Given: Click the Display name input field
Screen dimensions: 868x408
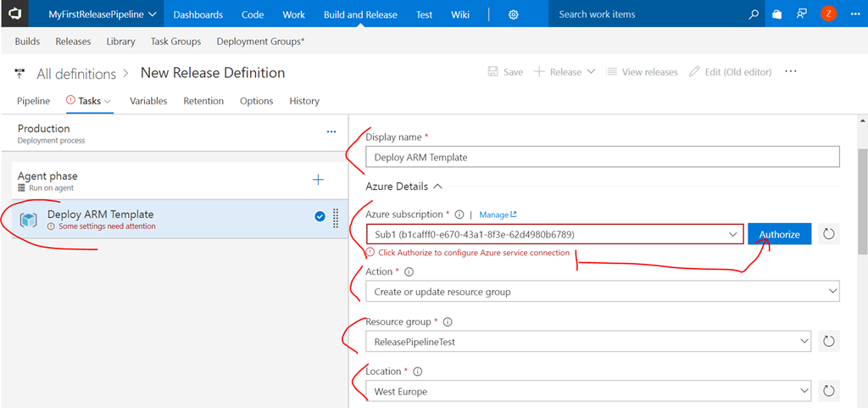Looking at the screenshot, I should pyautogui.click(x=602, y=157).
